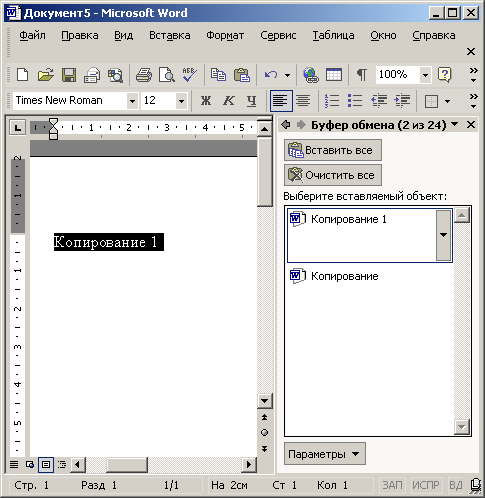
Task: Click the New blank document icon
Action: [22, 75]
